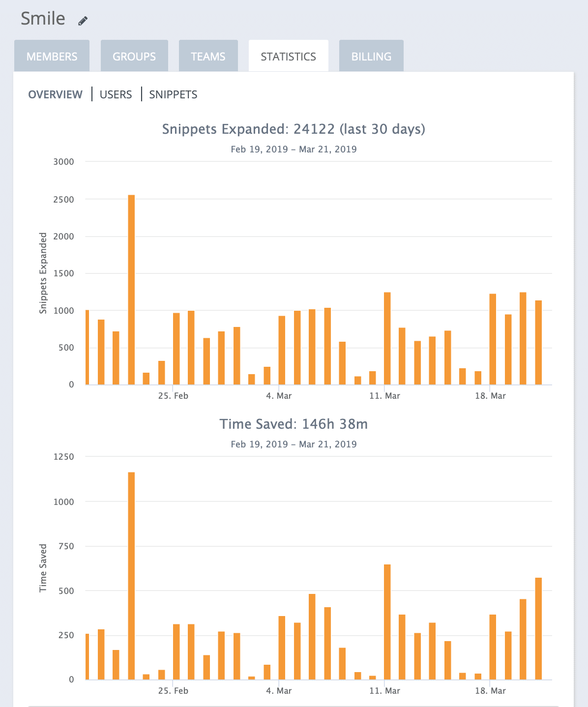
Task: Click the last bar in Time Saved chart
Action: [538, 628]
